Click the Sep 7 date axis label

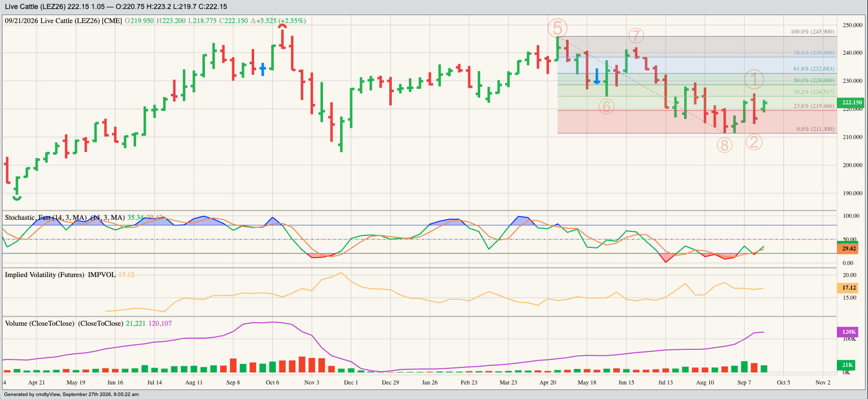(x=744, y=382)
